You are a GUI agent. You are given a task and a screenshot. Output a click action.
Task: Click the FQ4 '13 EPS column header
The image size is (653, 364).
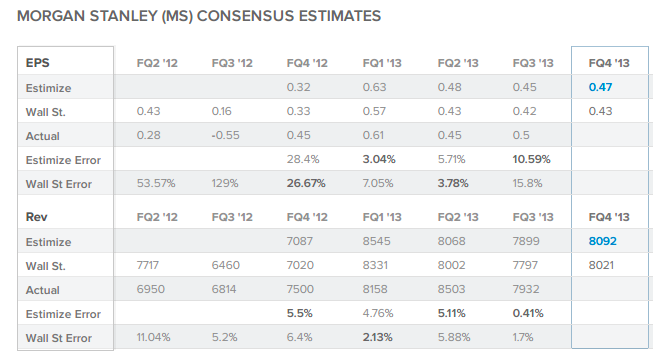(609, 63)
